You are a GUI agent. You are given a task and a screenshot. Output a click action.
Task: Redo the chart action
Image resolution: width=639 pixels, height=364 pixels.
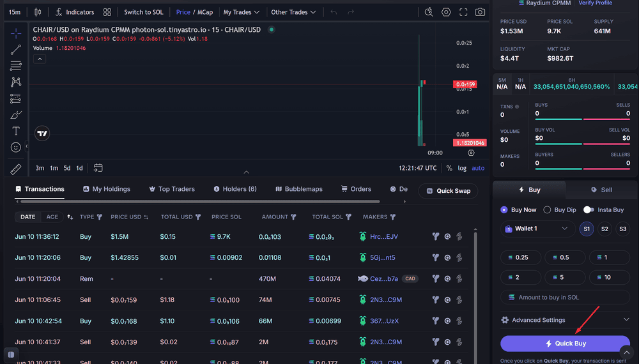(350, 12)
